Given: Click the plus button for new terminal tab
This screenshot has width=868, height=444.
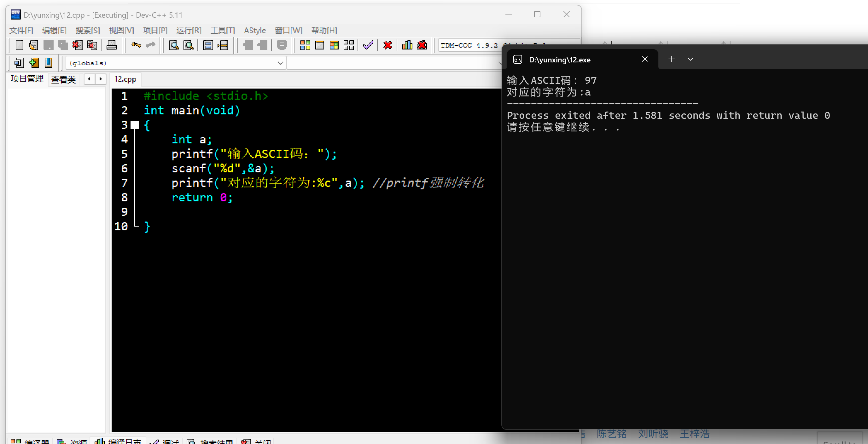Looking at the screenshot, I should coord(671,59).
